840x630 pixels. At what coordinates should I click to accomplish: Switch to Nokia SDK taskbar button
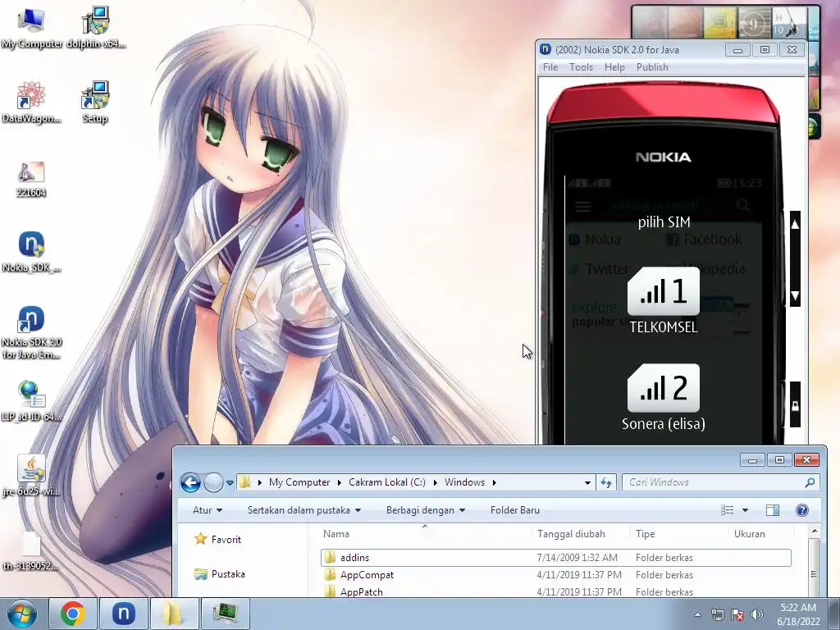pyautogui.click(x=123, y=614)
